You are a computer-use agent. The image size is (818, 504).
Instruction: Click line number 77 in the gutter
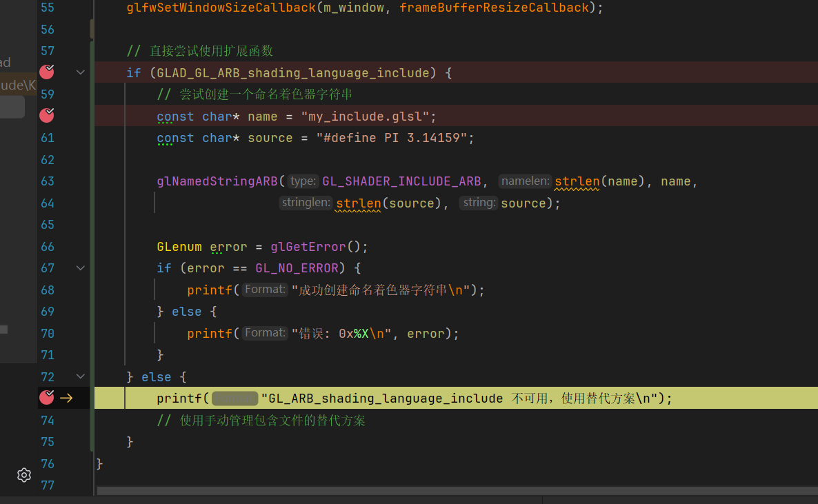[x=48, y=485]
